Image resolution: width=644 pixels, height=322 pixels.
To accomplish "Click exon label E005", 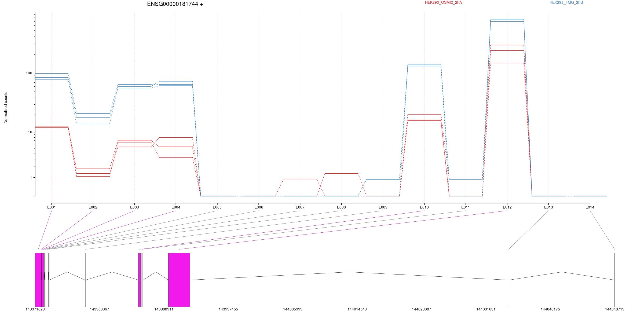I will pyautogui.click(x=217, y=207).
